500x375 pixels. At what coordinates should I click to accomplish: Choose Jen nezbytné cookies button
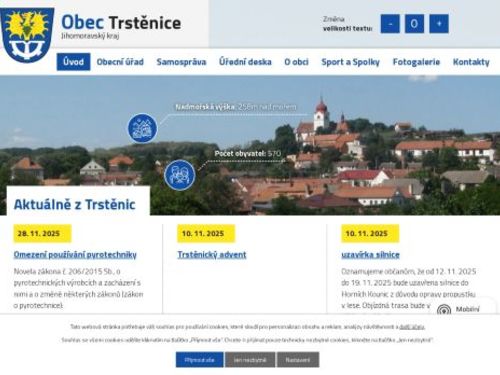pos(250,360)
